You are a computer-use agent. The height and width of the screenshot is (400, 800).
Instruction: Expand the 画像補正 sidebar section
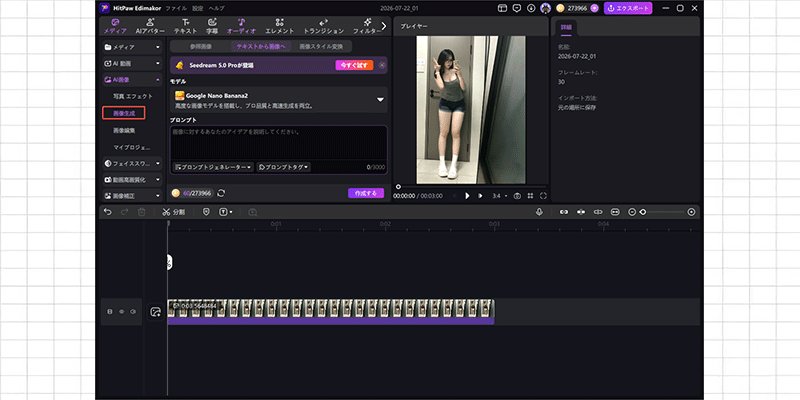132,195
